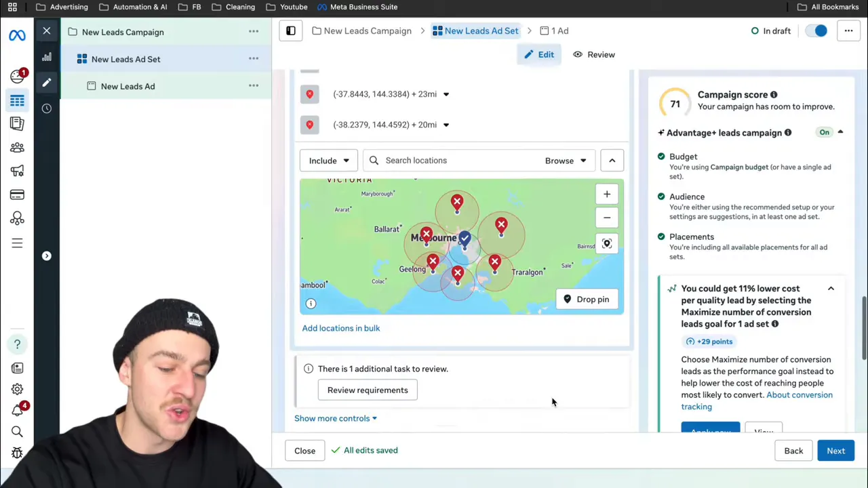This screenshot has height=488, width=868.
Task: Click the arrow to expand the side rail
Action: point(47,256)
